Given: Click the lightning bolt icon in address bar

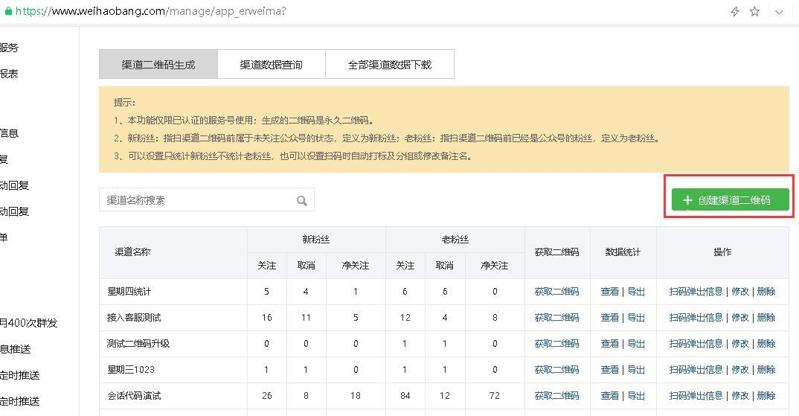Looking at the screenshot, I should click(x=735, y=11).
